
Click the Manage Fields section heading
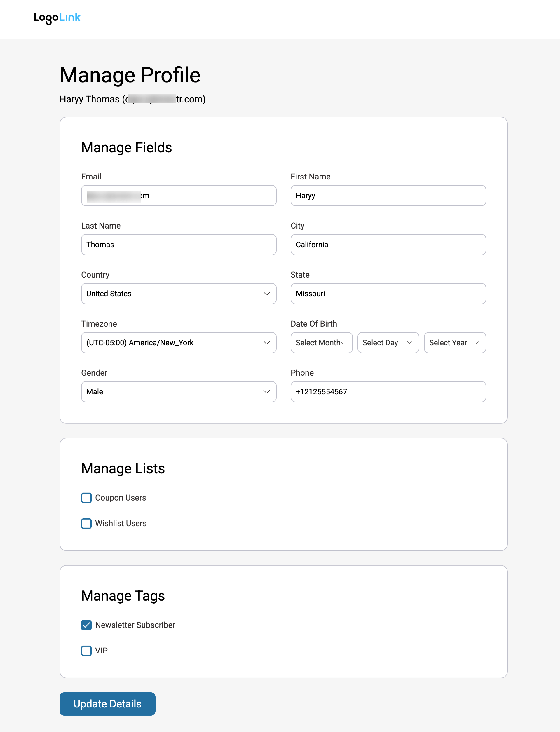126,147
